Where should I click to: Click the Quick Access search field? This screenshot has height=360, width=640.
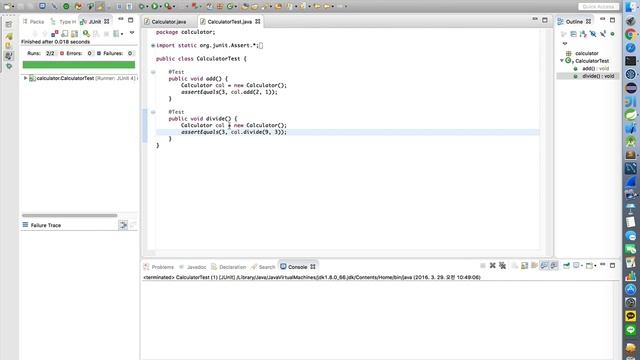[598, 7]
